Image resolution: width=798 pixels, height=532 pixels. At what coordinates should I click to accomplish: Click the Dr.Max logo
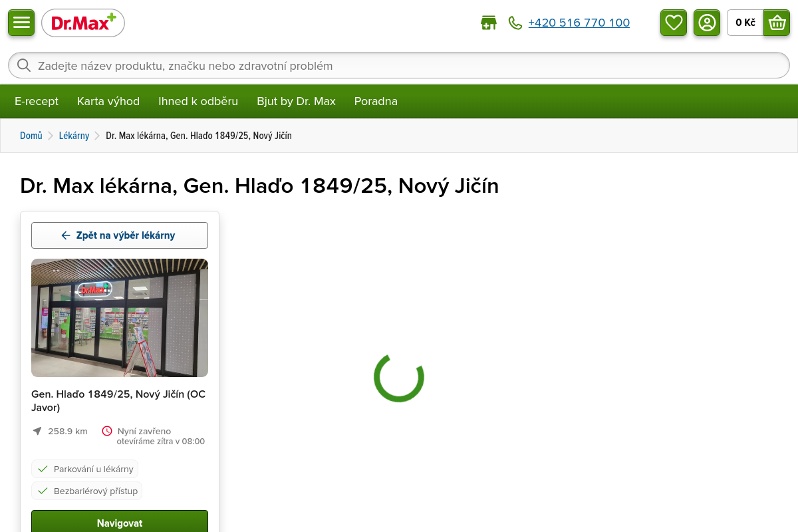(83, 23)
